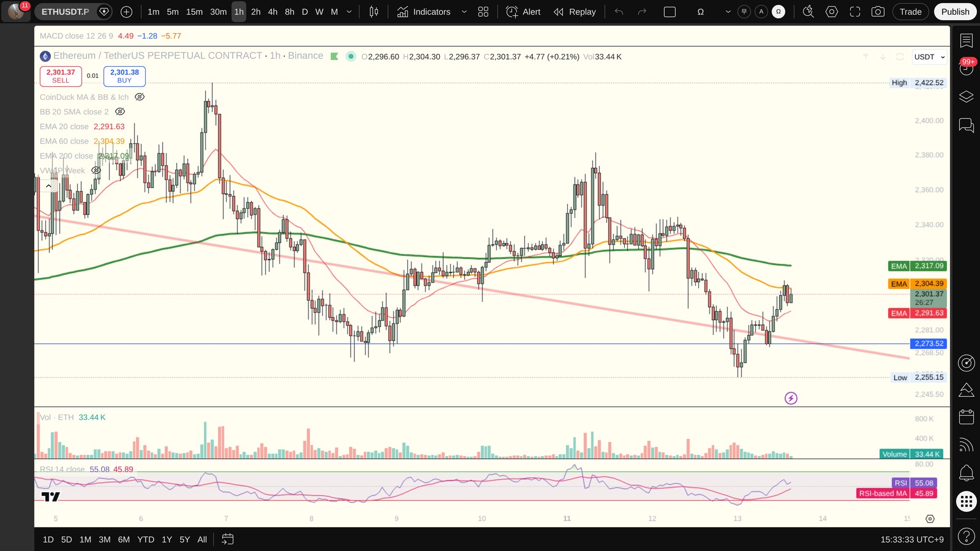Image resolution: width=980 pixels, height=551 pixels.
Task: Select the 1D date range
Action: pyautogui.click(x=48, y=539)
